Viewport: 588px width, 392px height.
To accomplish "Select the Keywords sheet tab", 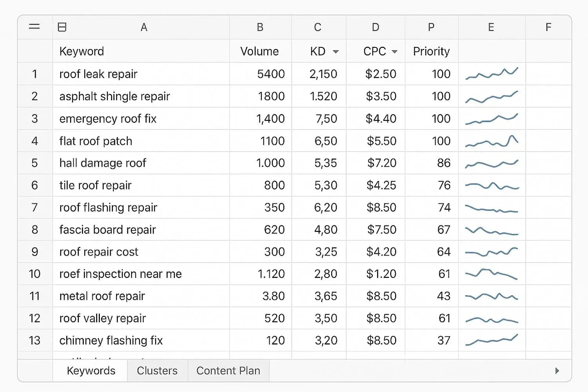I will point(91,370).
